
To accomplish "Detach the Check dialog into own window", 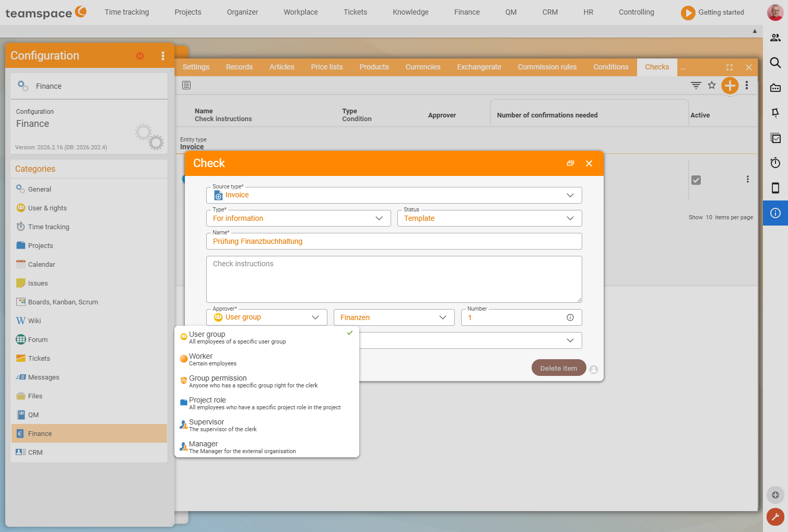I will click(x=570, y=163).
